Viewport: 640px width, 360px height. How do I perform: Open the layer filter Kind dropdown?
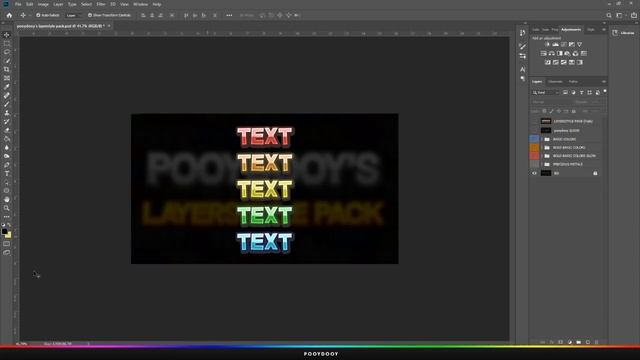tap(545, 93)
